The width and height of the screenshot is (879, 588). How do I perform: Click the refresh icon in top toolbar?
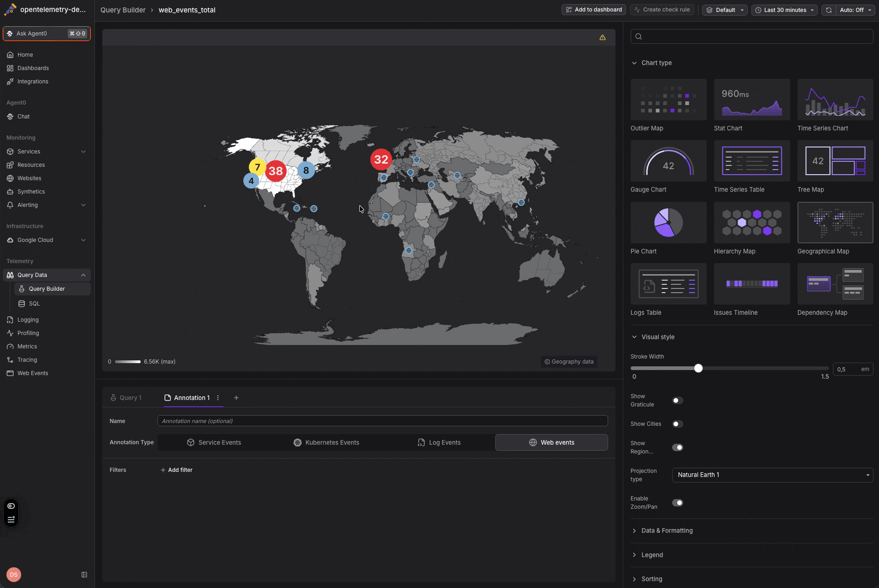828,10
